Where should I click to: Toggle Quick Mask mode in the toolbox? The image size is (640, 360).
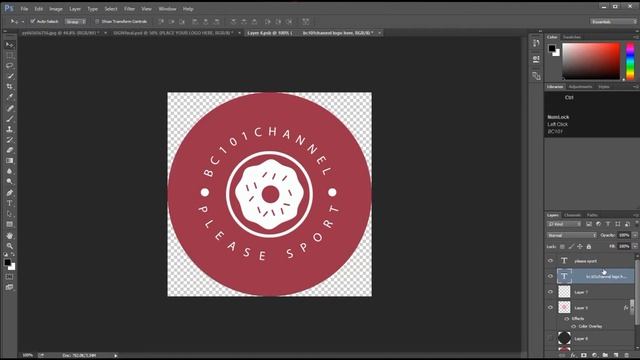point(9,277)
